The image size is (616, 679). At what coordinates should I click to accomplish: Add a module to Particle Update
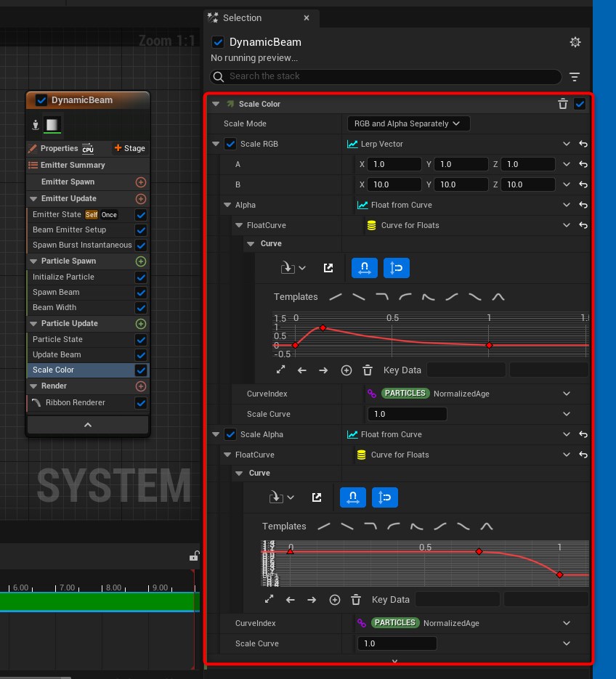click(141, 323)
